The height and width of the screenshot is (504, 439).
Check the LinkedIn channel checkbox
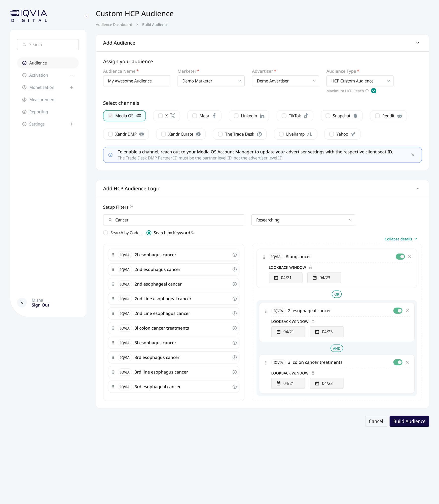click(x=236, y=116)
